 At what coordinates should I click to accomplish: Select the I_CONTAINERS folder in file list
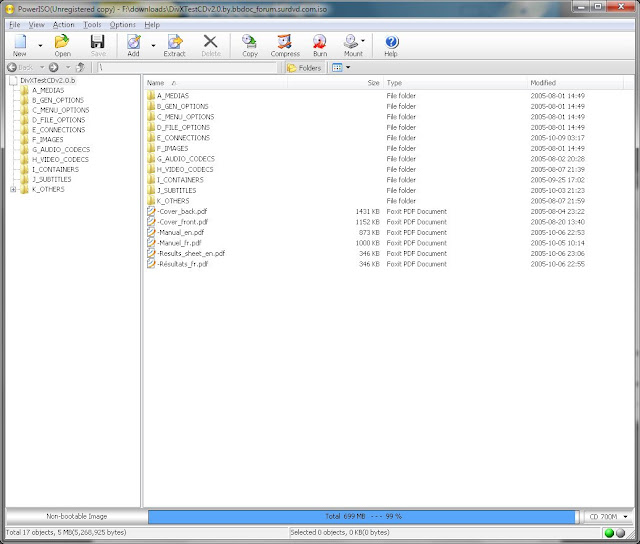pos(180,180)
